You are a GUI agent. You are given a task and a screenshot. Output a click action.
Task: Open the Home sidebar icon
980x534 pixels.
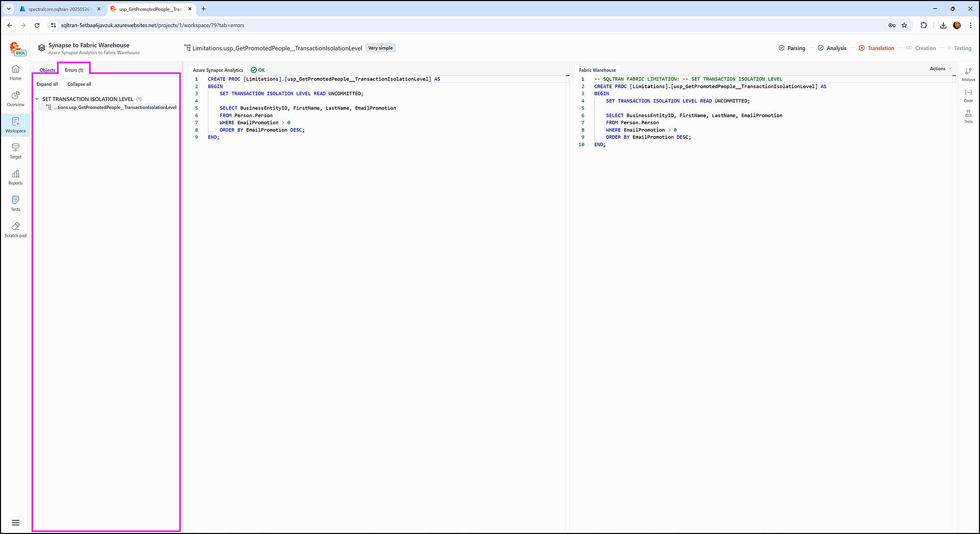point(16,72)
